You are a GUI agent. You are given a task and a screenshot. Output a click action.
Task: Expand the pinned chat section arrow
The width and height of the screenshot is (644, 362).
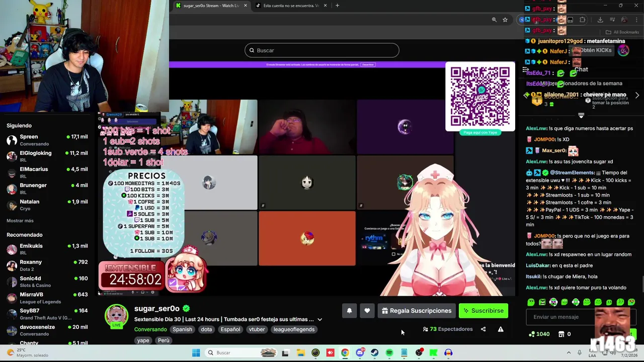tap(581, 116)
